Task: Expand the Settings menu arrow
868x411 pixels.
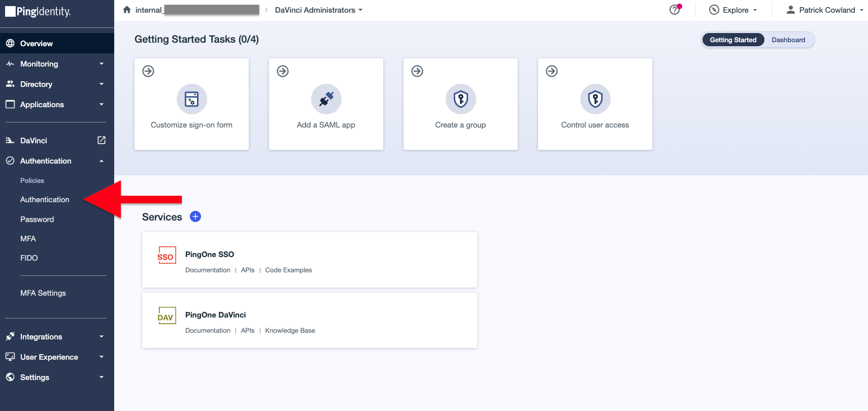Action: pos(102,377)
